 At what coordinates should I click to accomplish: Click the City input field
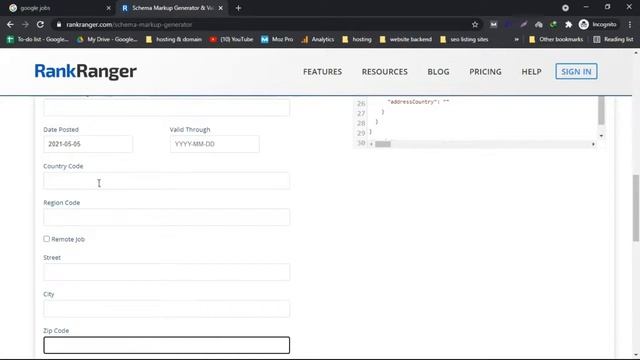pyautogui.click(x=167, y=309)
